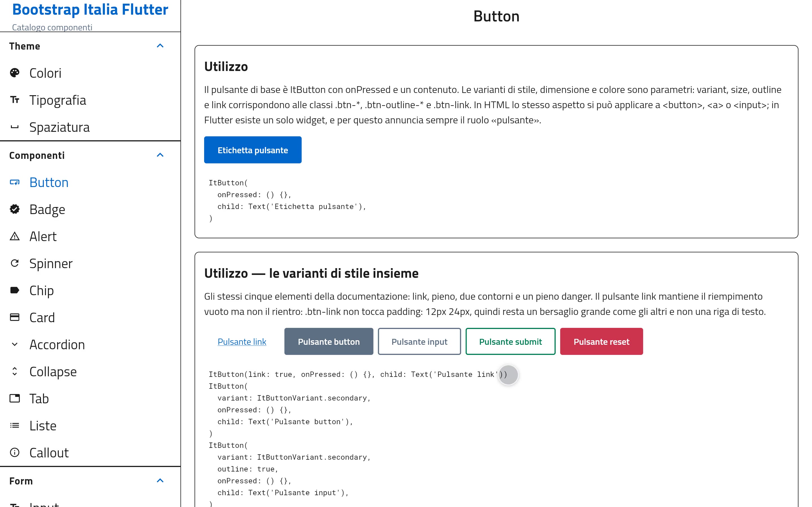Screen dimensions: 812x507
Task: Click the Badge verified icon
Action: [14, 209]
